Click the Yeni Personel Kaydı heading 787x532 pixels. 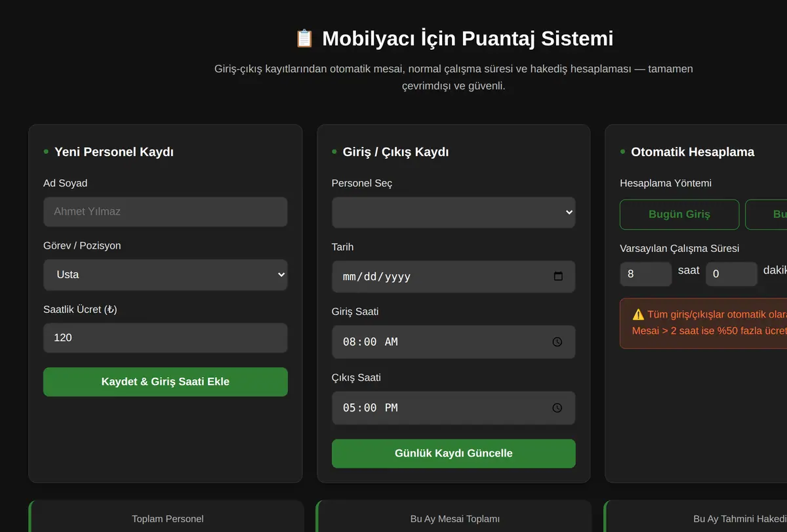pos(114,152)
